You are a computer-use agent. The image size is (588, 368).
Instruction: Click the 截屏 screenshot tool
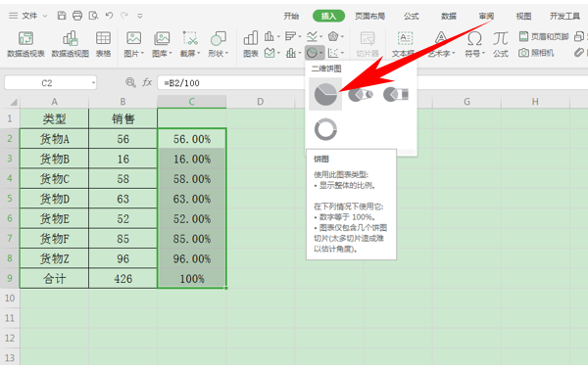click(x=190, y=44)
